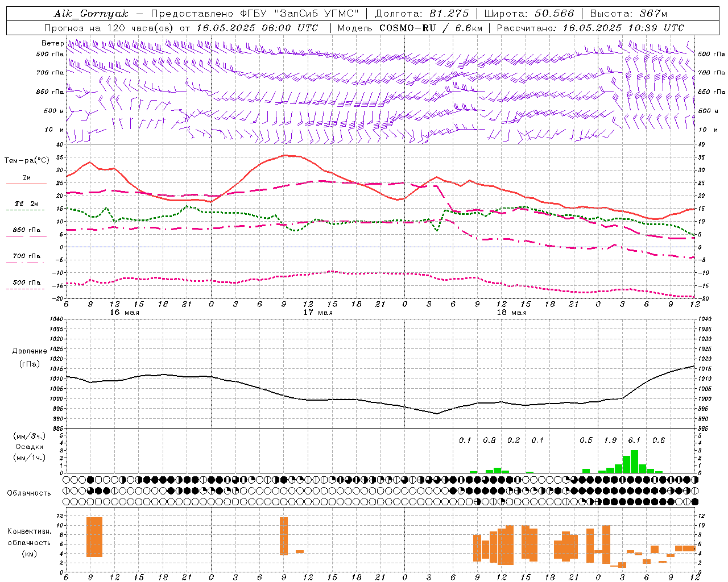Click the '(км)' convective cloud unit label
This screenshot has height=582, width=728.
(x=30, y=554)
